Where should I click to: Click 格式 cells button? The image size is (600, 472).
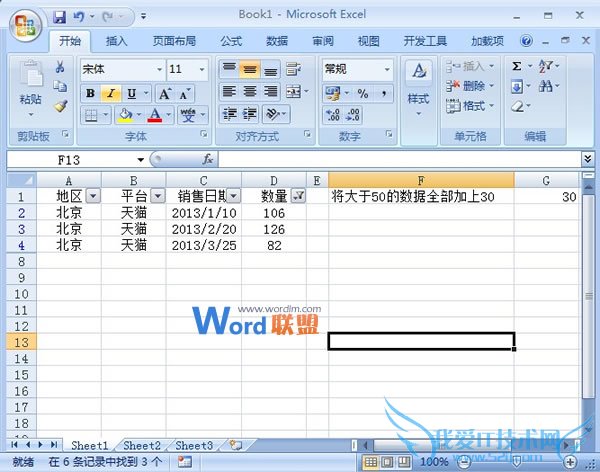point(470,106)
